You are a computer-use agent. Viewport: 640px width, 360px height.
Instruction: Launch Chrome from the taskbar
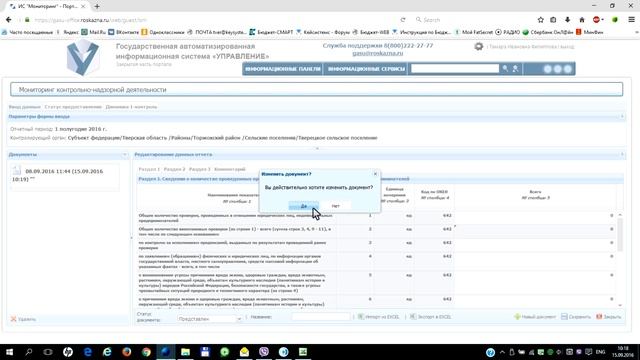pyautogui.click(x=146, y=352)
